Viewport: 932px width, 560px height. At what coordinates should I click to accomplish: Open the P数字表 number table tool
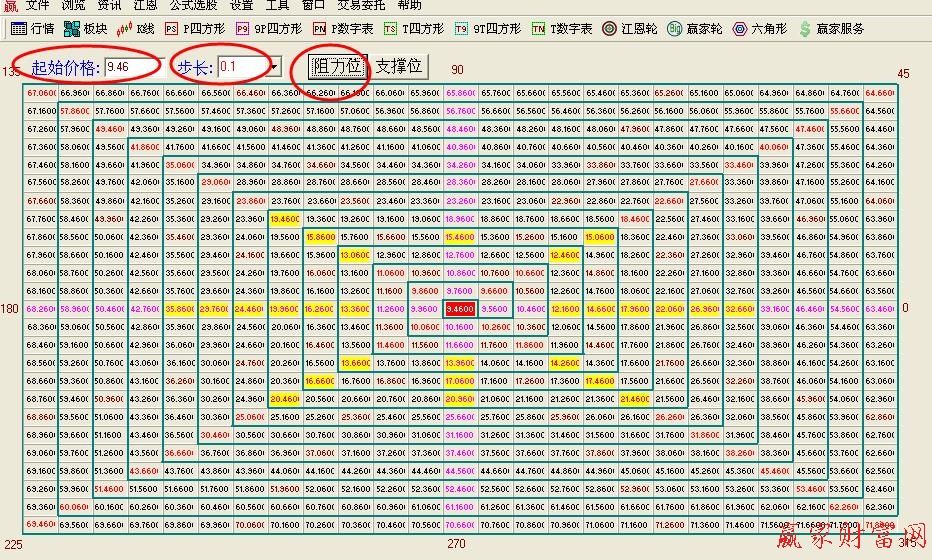(342, 29)
